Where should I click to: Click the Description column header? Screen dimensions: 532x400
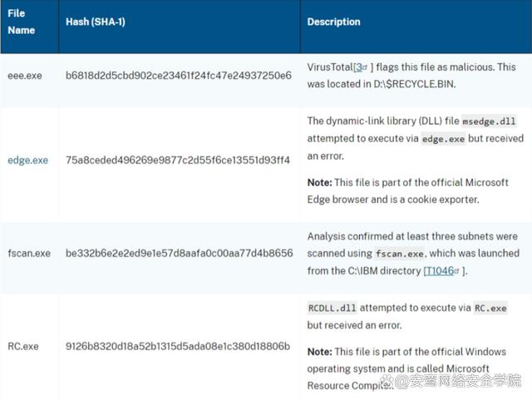point(333,22)
